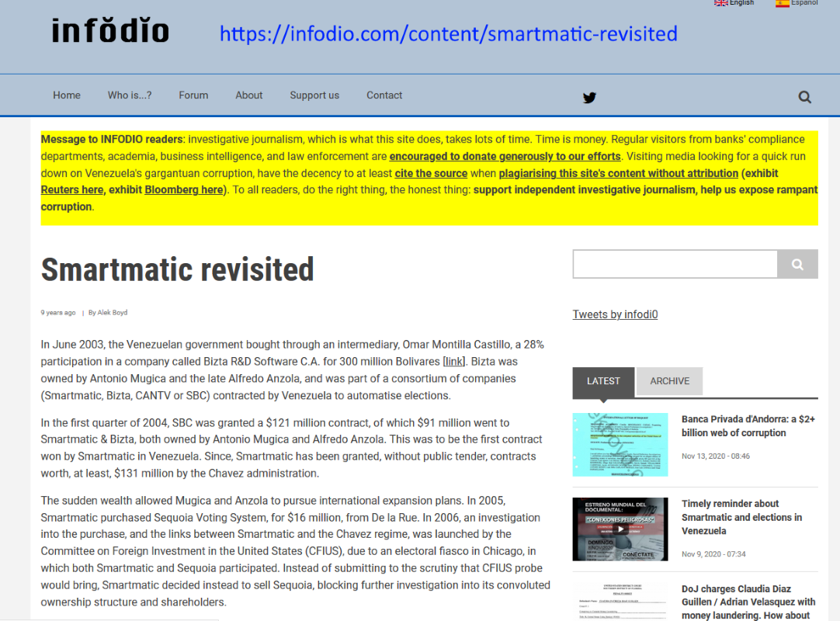This screenshot has height=621, width=840.
Task: Switch language using the Spanish flag
Action: pyautogui.click(x=783, y=3)
